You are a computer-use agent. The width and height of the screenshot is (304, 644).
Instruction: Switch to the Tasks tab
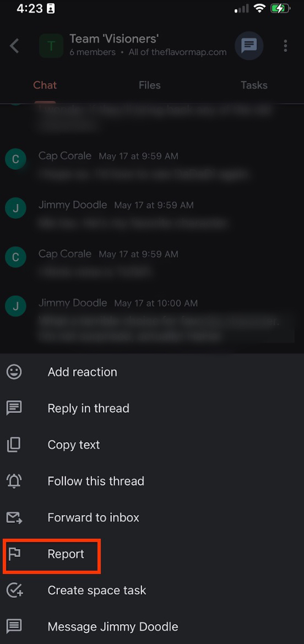(254, 85)
